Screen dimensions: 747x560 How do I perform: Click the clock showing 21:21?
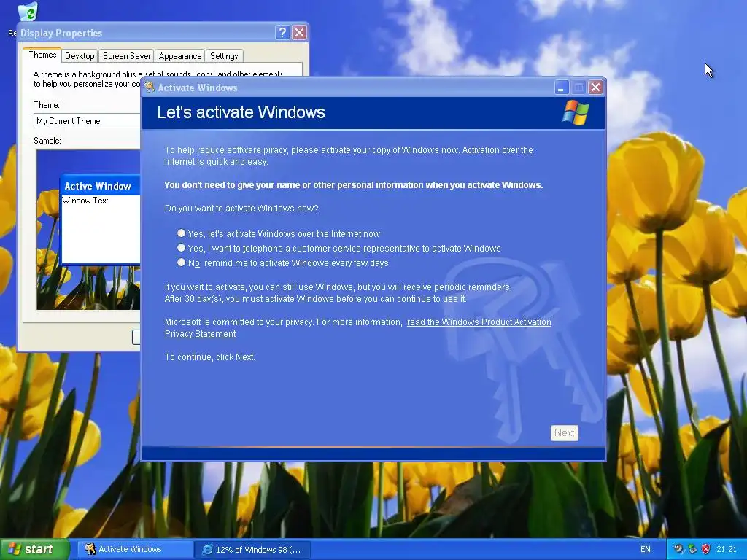pyautogui.click(x=727, y=549)
